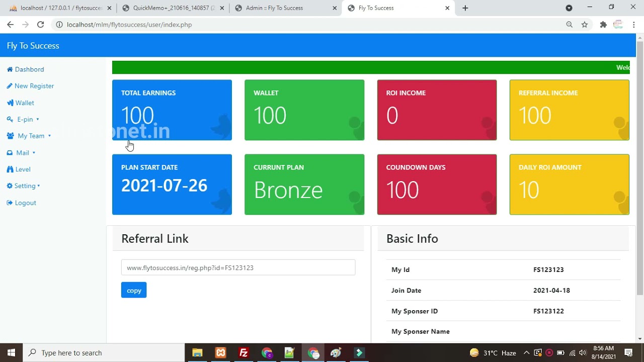Click the browser address bar URL

(x=129, y=24)
